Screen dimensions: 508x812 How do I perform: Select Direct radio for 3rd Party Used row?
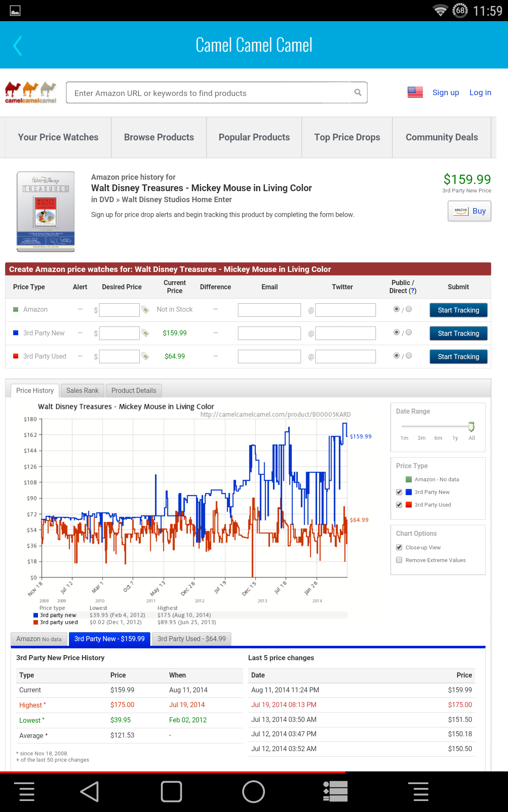coord(409,356)
